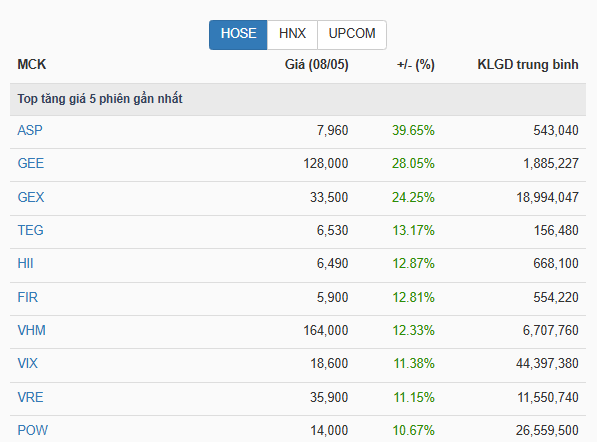Switch to the HOSE exchange tab
597x442 pixels.
238,35
